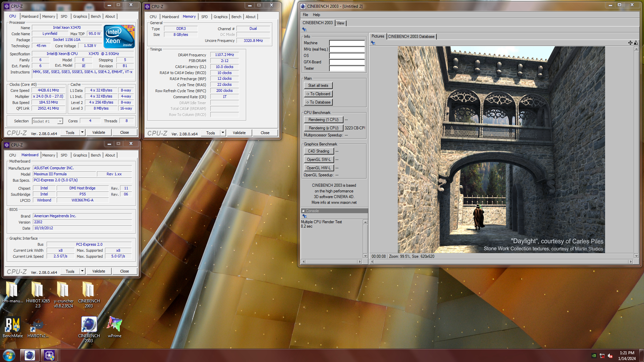Open SPD tab in CPU-Z Memory window

click(x=204, y=17)
